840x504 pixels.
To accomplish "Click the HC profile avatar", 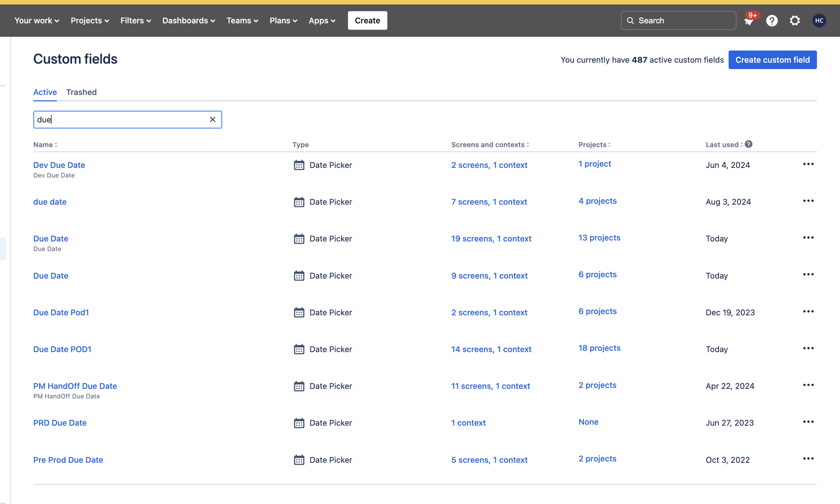I will [x=819, y=20].
